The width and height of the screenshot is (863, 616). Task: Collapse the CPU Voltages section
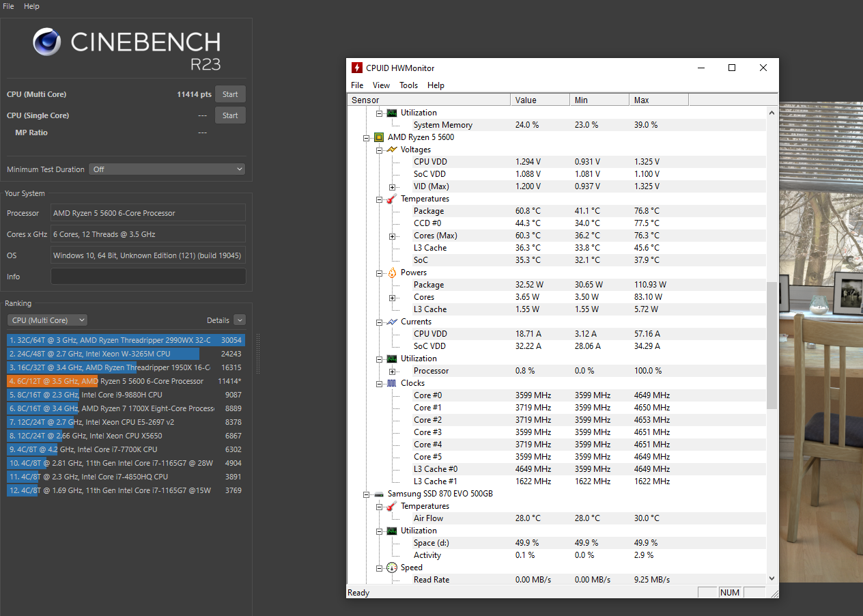tap(380, 150)
